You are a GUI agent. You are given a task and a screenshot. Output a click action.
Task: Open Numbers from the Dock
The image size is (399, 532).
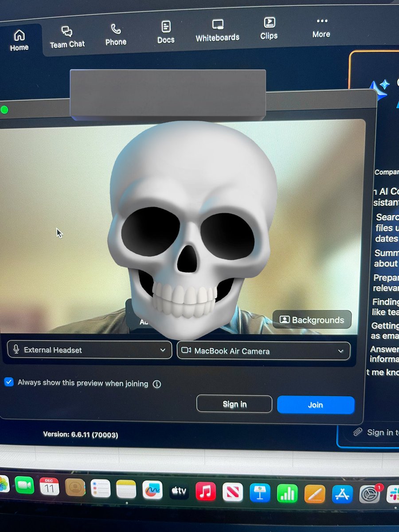pos(287,493)
